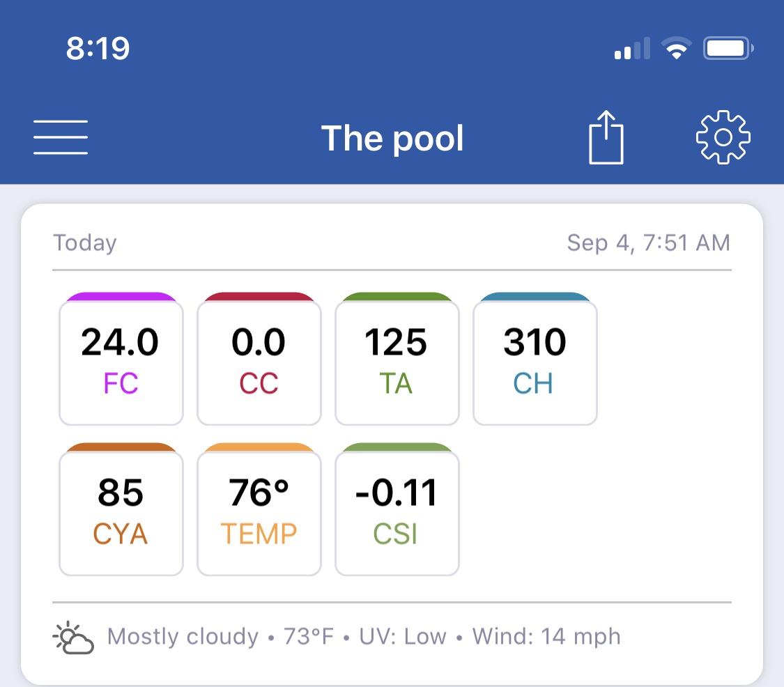Tap the Wi-Fi status icon
The image size is (784, 687).
pos(677,49)
